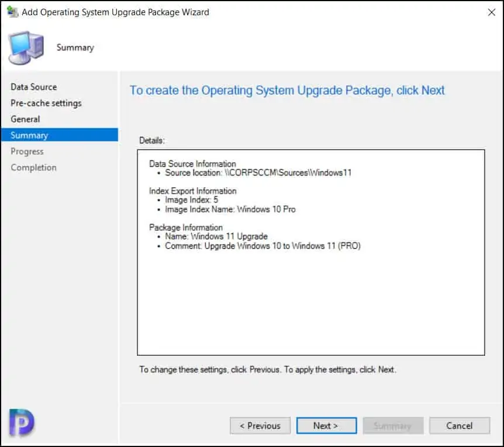504x447 pixels.
Task: Select the highlighted Summary step
Action: click(x=60, y=135)
